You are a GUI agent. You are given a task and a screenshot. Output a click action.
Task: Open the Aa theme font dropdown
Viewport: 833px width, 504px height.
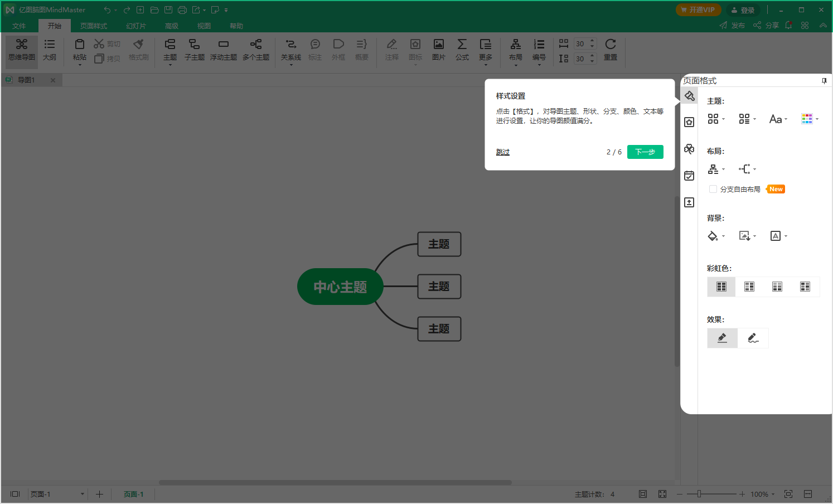[779, 119]
